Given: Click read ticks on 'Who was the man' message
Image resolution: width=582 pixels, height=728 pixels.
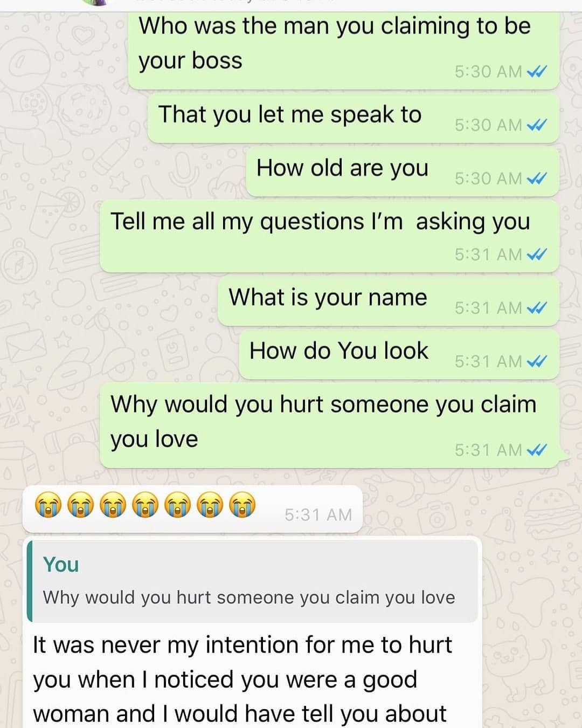Looking at the screenshot, I should (x=537, y=71).
